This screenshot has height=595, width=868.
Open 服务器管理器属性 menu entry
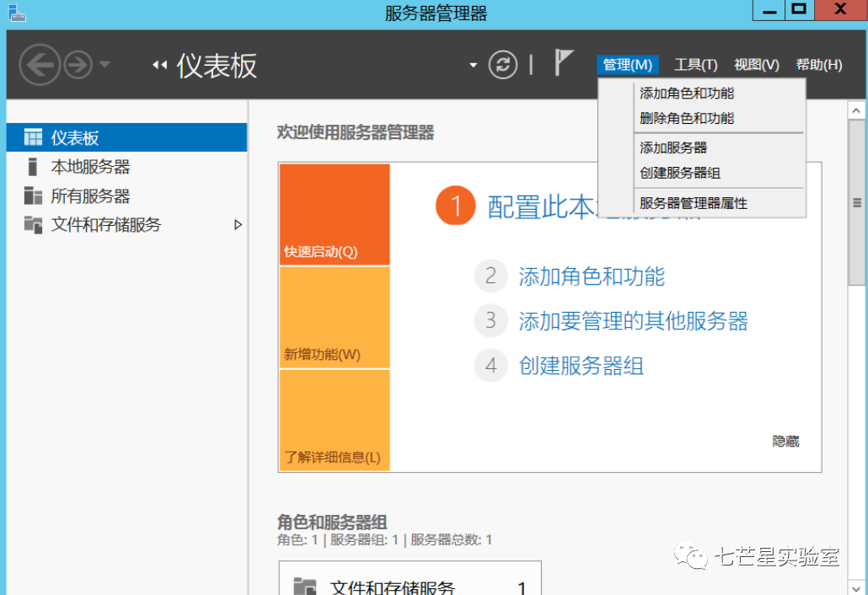tap(701, 203)
